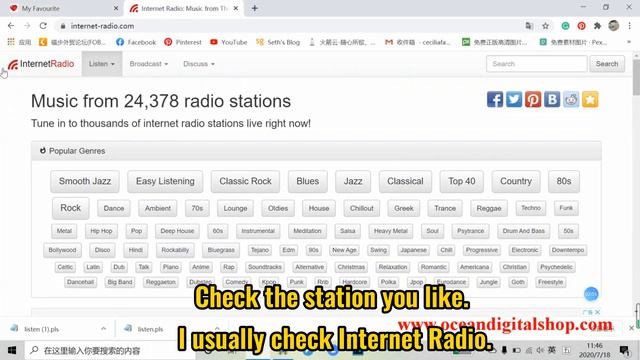This screenshot has height=360, width=640.
Task: Click the translate page icon
Action: point(529,26)
